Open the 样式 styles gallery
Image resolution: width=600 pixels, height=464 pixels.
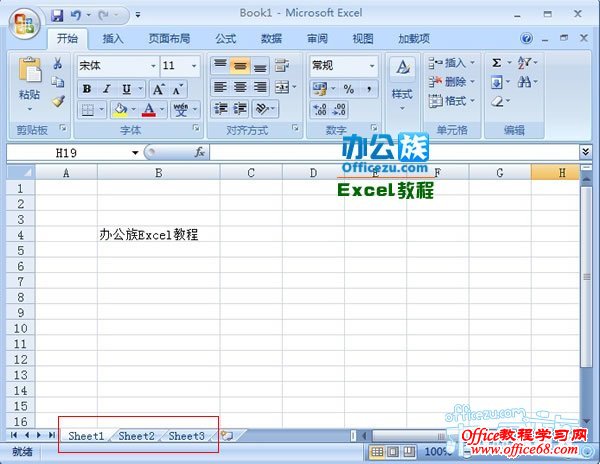click(x=402, y=85)
